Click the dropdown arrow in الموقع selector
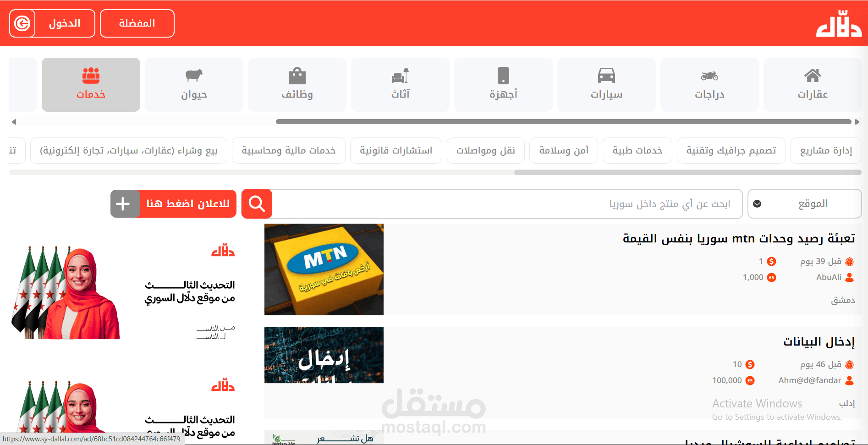The image size is (868, 445). click(757, 204)
